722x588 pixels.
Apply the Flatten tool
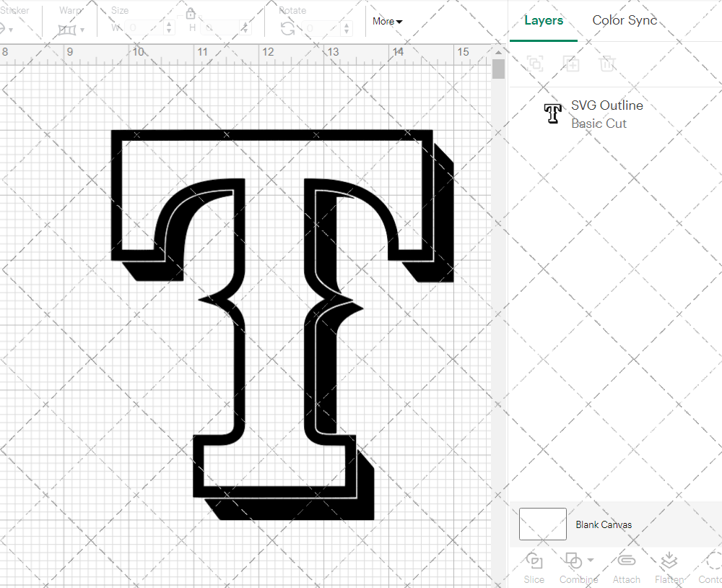point(669,568)
